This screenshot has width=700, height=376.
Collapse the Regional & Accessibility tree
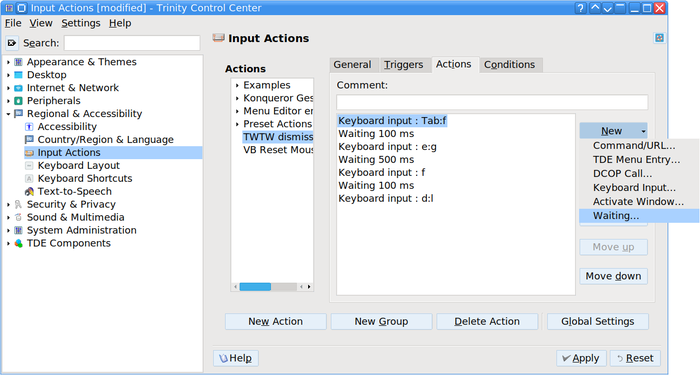pyautogui.click(x=8, y=114)
